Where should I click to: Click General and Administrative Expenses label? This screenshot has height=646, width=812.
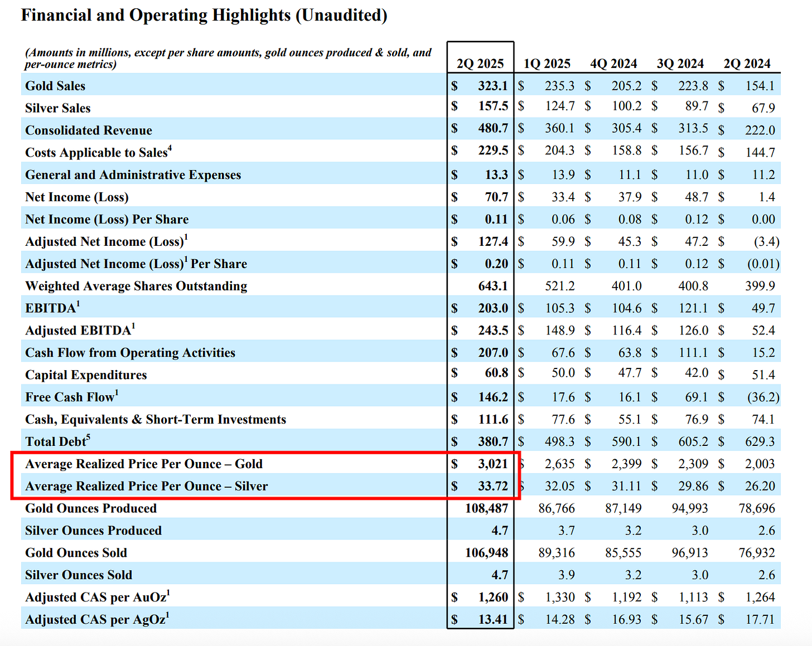pyautogui.click(x=133, y=175)
